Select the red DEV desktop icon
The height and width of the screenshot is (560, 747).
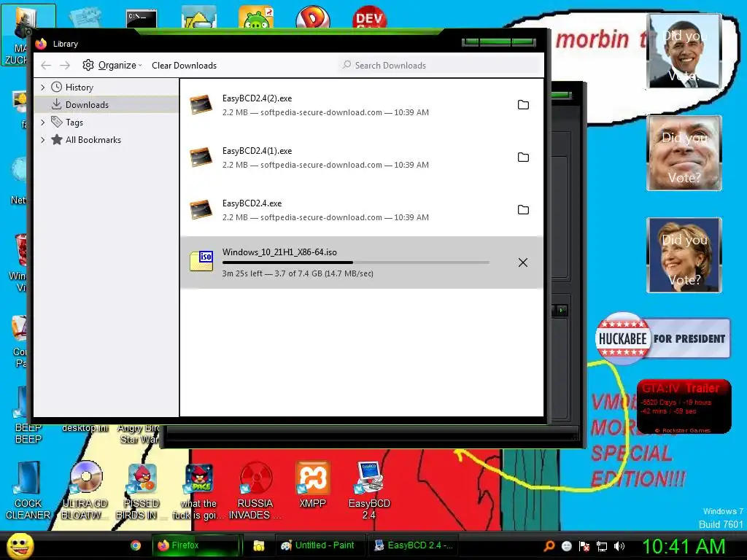[x=369, y=17]
